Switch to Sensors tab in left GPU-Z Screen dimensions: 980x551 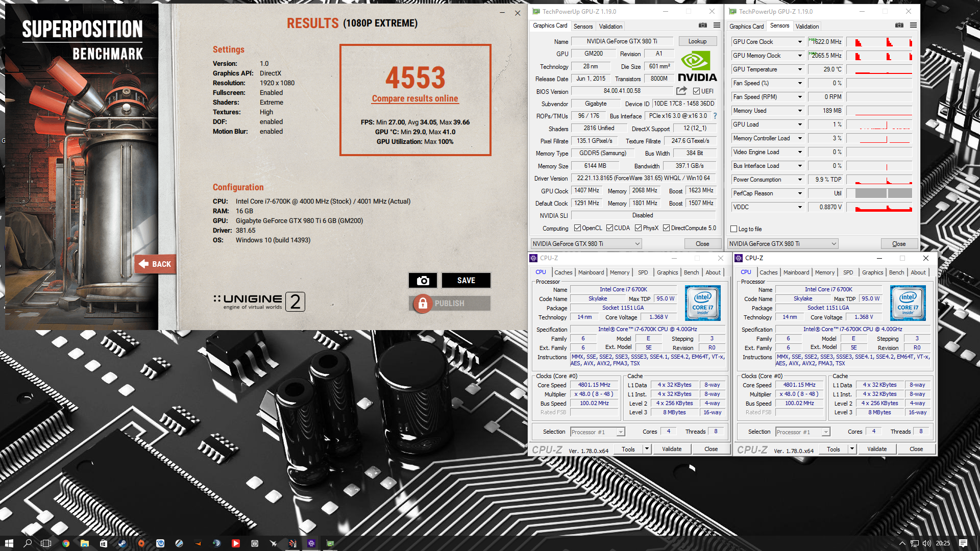pos(583,26)
